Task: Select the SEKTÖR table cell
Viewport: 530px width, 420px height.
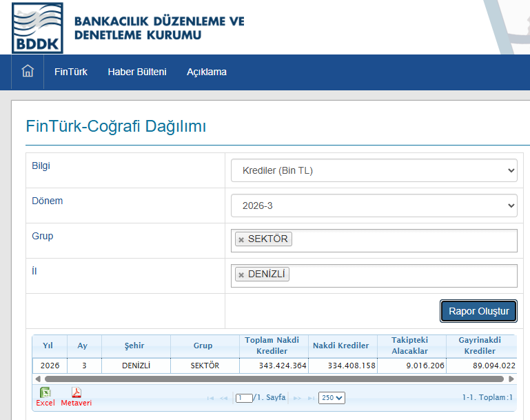Action: click(x=205, y=366)
